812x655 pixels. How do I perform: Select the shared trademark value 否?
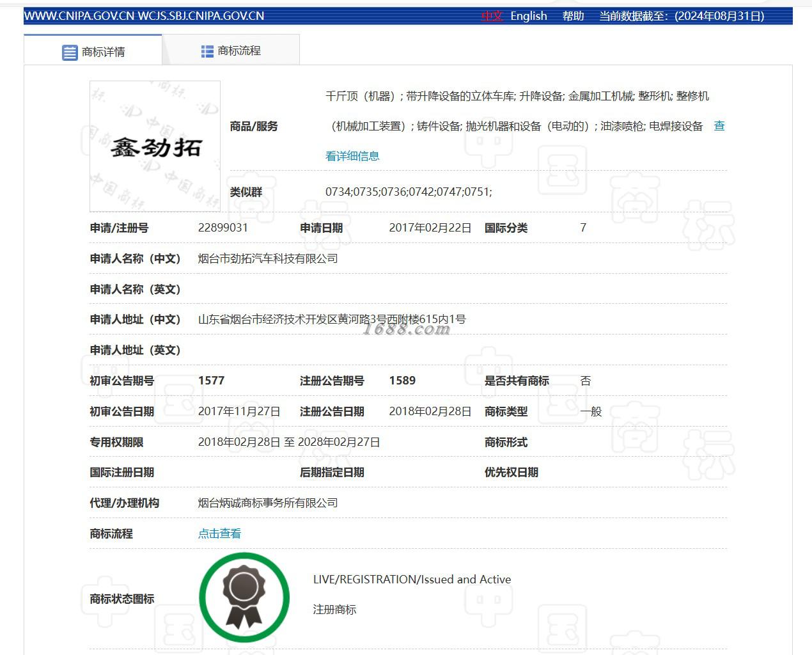click(x=586, y=381)
